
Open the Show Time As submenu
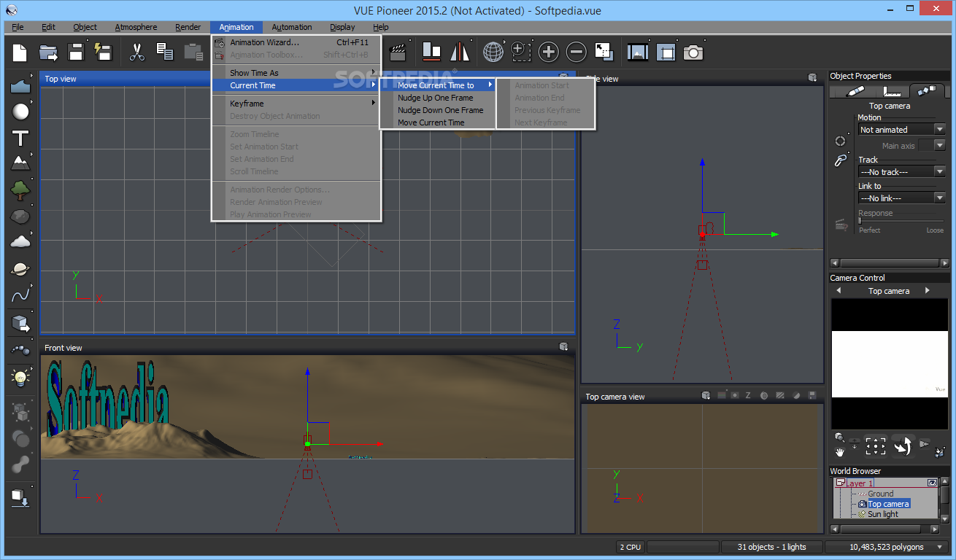(x=296, y=73)
